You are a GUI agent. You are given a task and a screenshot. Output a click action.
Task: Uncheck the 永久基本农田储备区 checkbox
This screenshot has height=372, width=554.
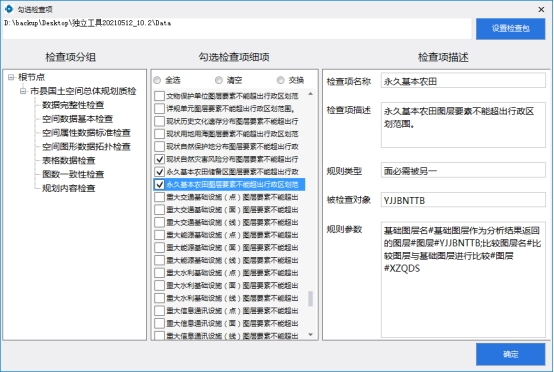[x=160, y=172]
